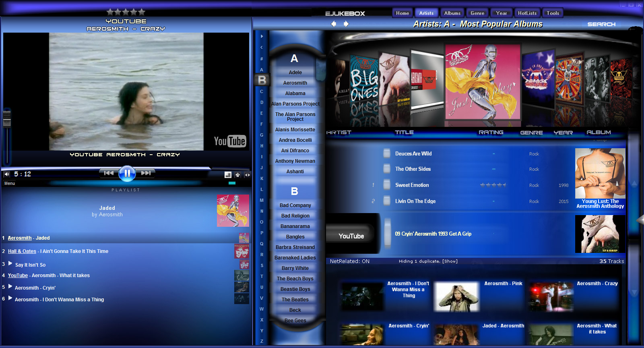
Task: Set the star rating for Sweet Emotion
Action: tap(493, 185)
